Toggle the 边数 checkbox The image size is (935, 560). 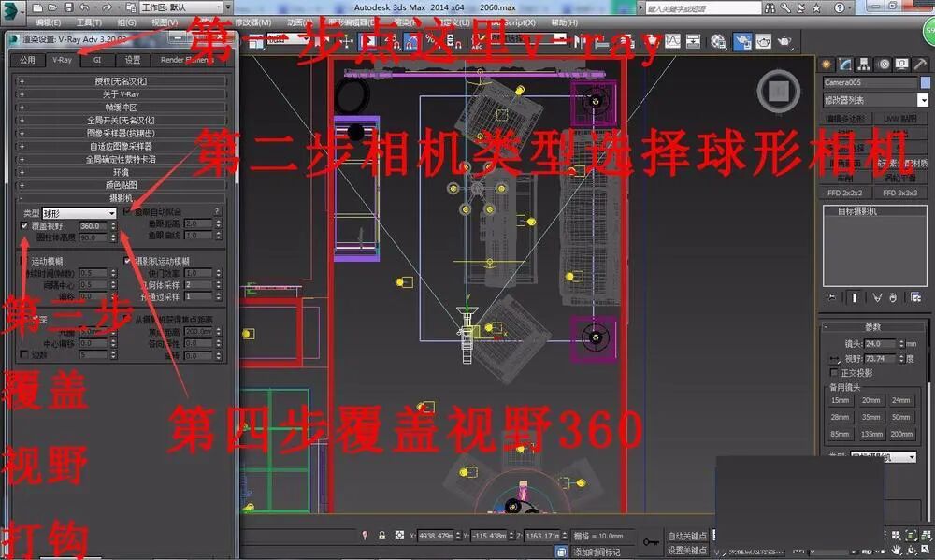24,354
